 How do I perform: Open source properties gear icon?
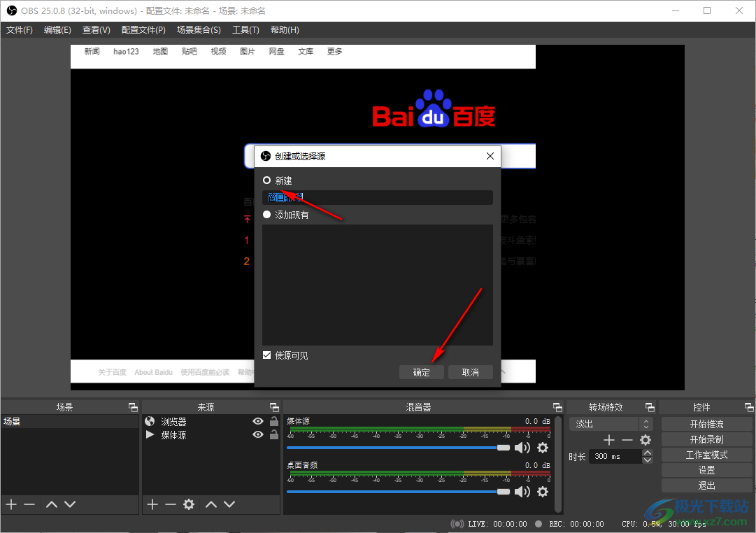click(x=189, y=504)
